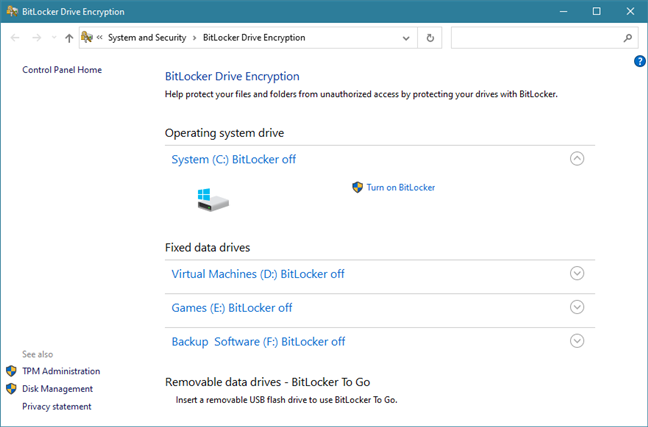Go back using the back arrow

click(15, 38)
